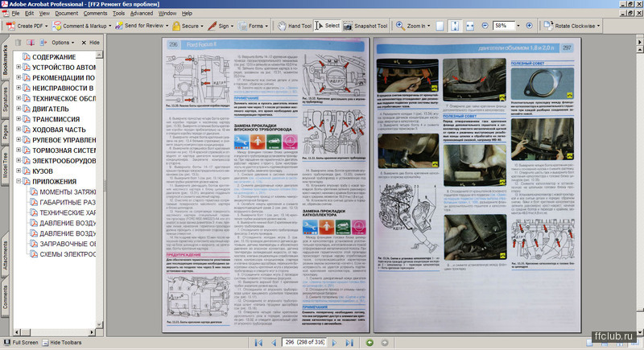Click the Fit Width view icon
This screenshot has height=350, width=644.
470,26
